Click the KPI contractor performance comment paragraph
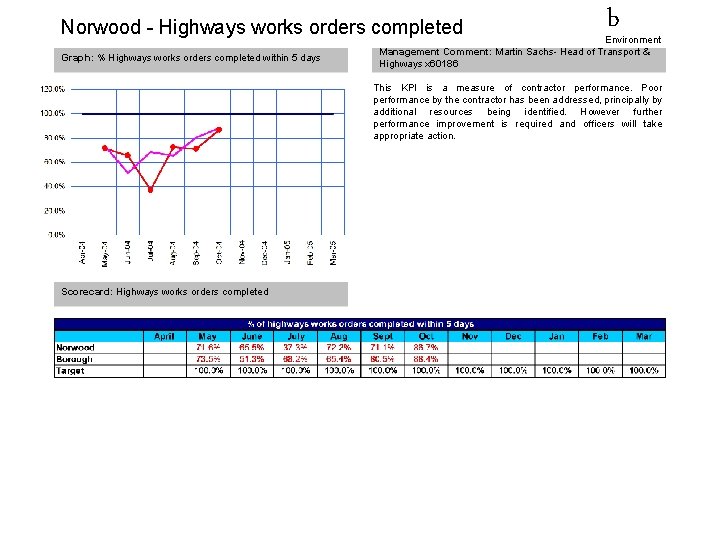 click(x=518, y=112)
